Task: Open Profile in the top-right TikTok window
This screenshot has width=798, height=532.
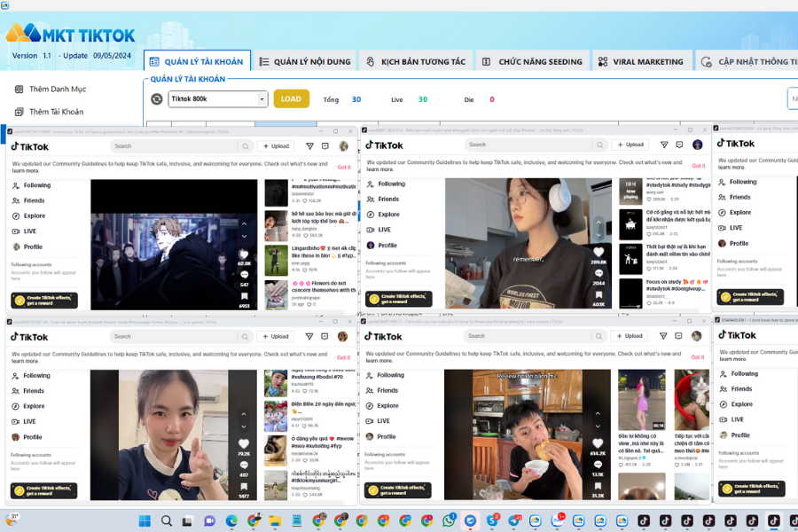Action: [x=733, y=243]
